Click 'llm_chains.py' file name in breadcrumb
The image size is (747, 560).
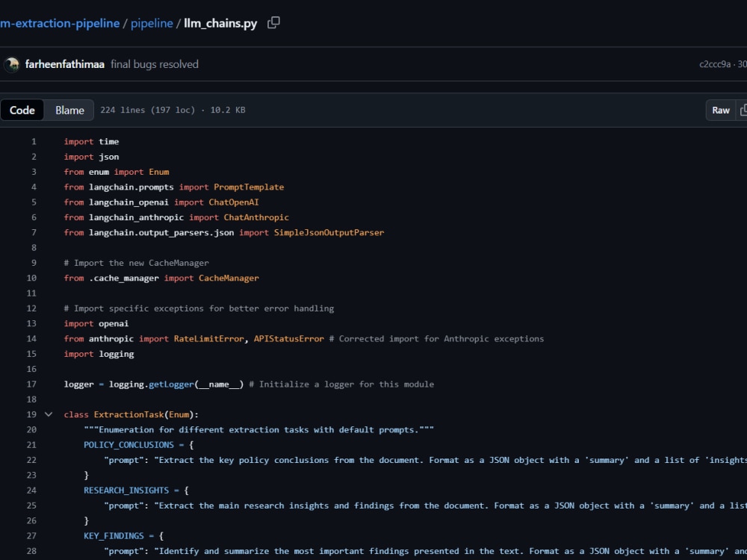(220, 23)
